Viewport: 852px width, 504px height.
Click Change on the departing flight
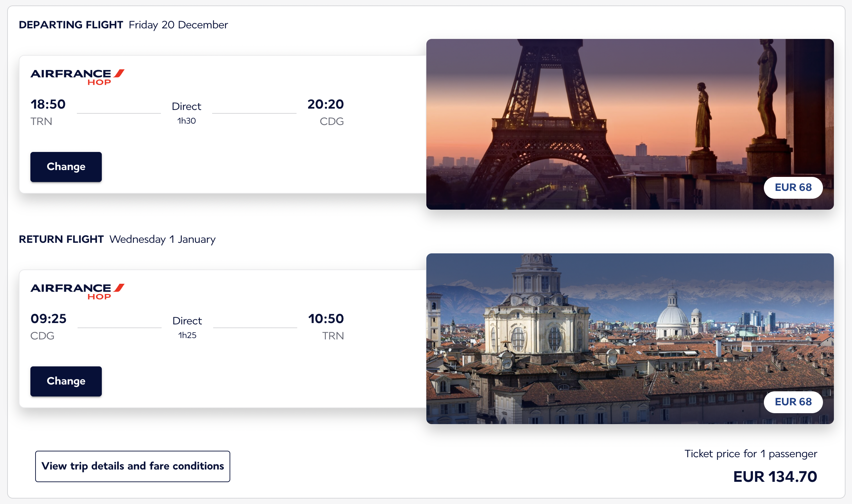coord(66,167)
